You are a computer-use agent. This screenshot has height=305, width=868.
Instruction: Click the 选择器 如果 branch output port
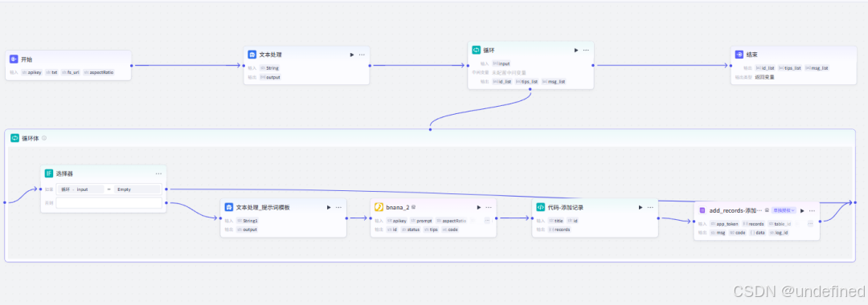point(166,189)
